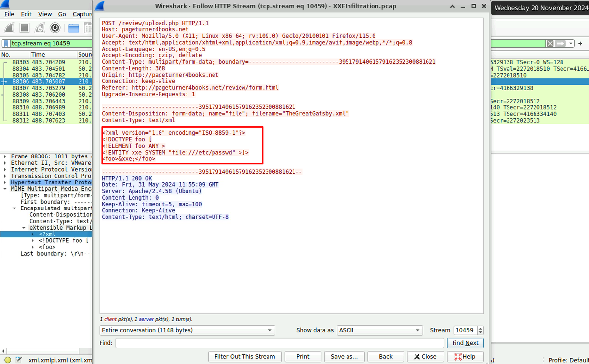
Task: Expand the Ethernet II tree row
Action: pyautogui.click(x=6, y=163)
